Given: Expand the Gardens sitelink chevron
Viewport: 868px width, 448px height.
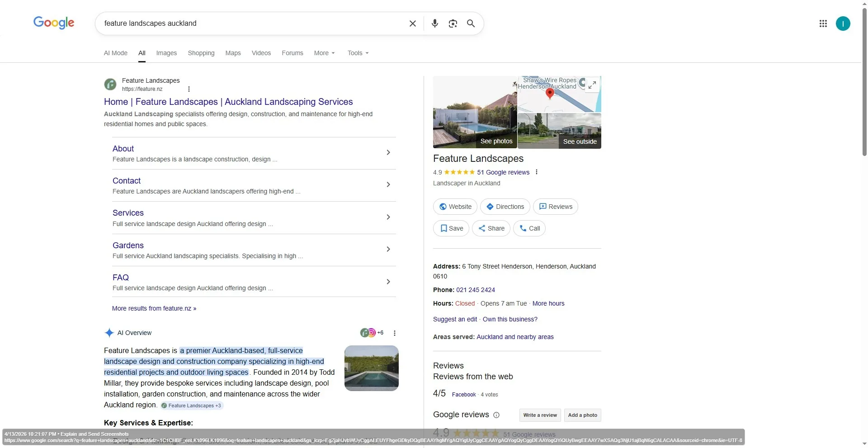Looking at the screenshot, I should [388, 250].
